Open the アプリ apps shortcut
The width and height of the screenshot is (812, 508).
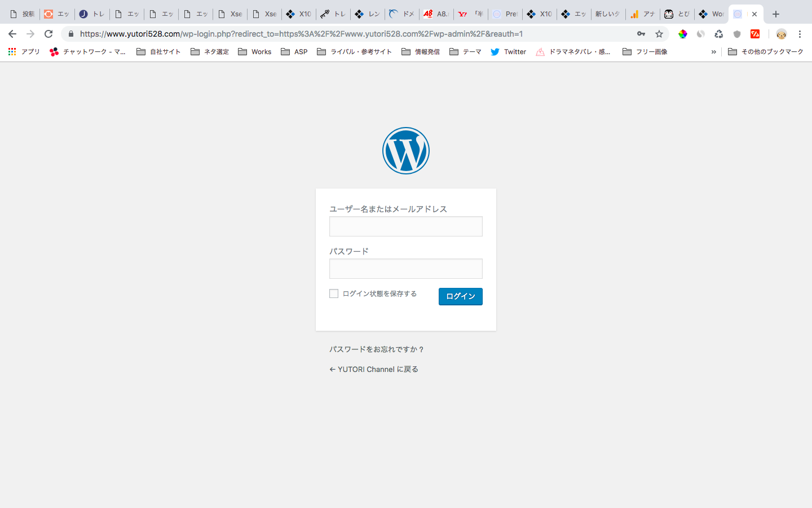click(24, 52)
